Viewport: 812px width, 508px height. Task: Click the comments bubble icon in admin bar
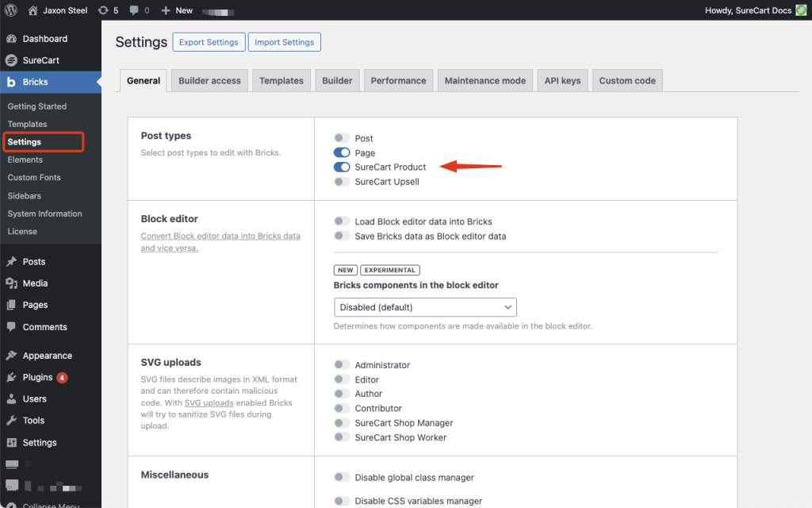click(x=134, y=10)
